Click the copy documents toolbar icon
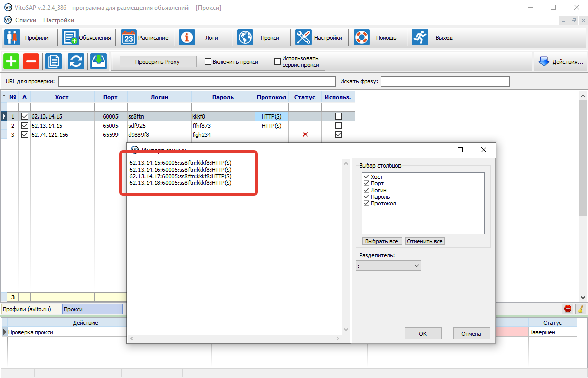This screenshot has width=588, height=378. [53, 62]
